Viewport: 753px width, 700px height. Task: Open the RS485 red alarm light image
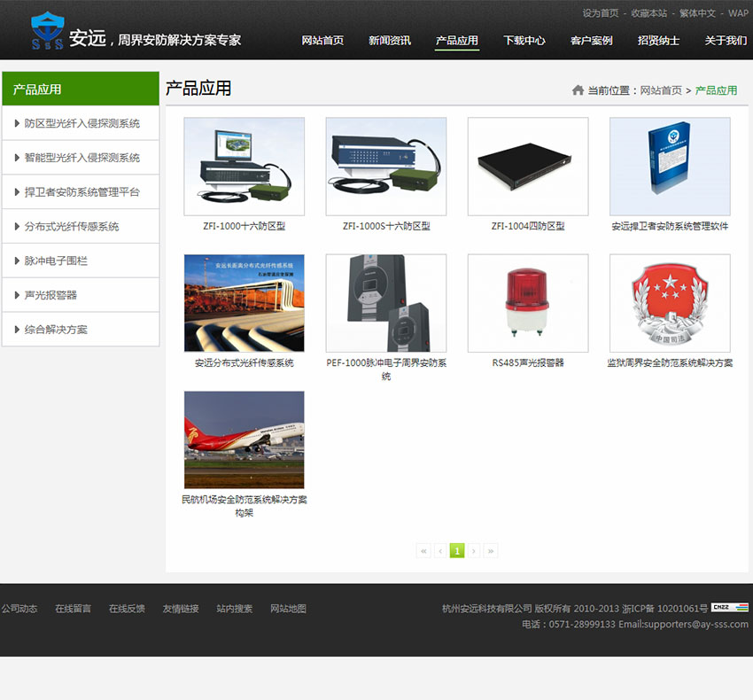(x=528, y=303)
